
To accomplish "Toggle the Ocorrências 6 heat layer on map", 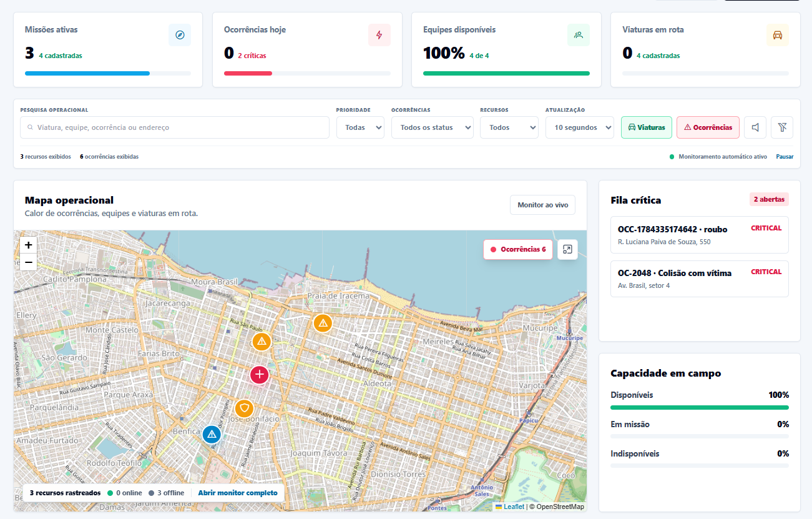I will click(518, 249).
